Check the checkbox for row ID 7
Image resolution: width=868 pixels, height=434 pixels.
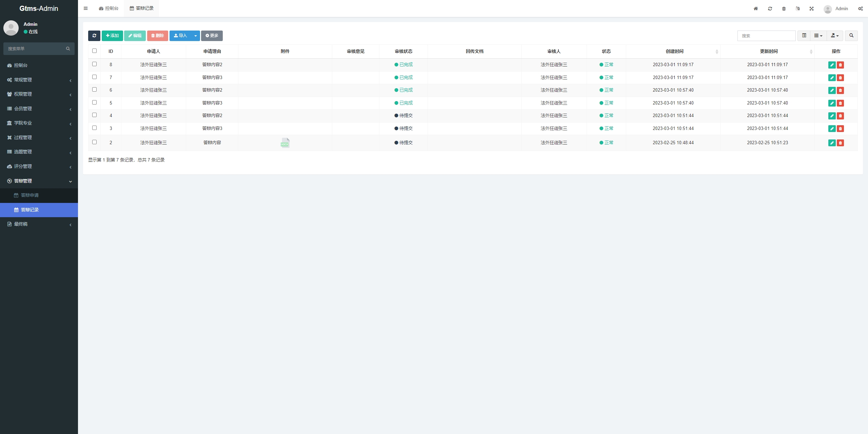(x=94, y=77)
